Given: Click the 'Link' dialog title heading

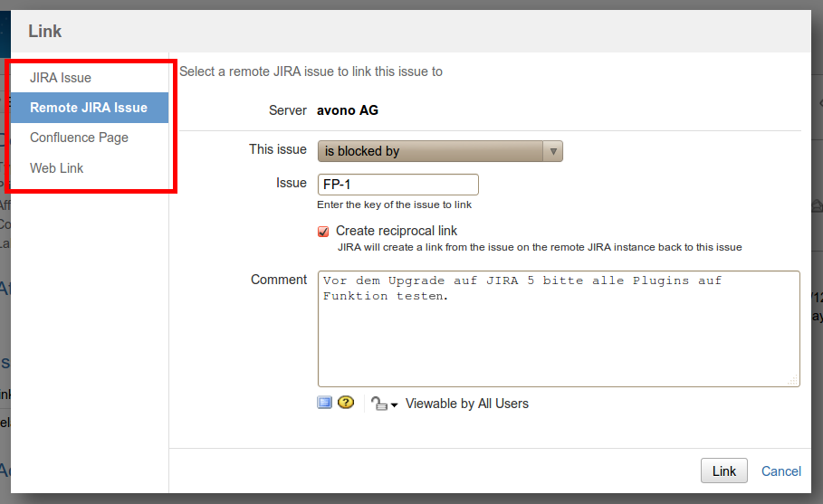Looking at the screenshot, I should [45, 32].
